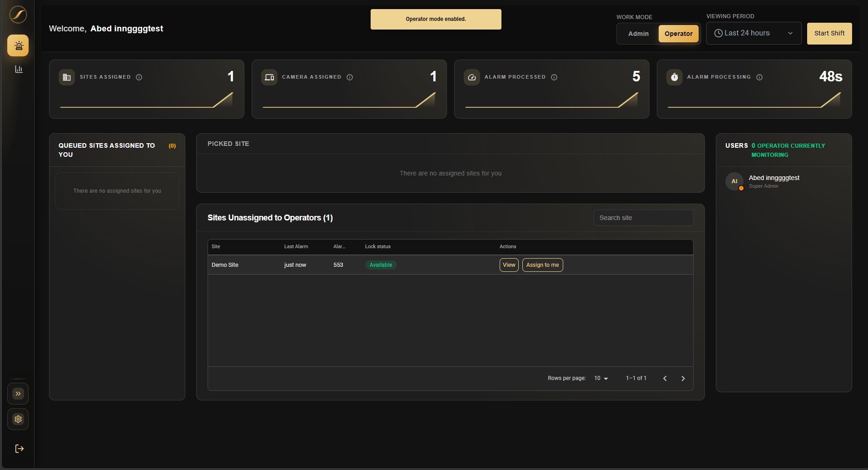The image size is (868, 470).
Task: Click the Operator mode enabled notification
Action: pyautogui.click(x=436, y=19)
